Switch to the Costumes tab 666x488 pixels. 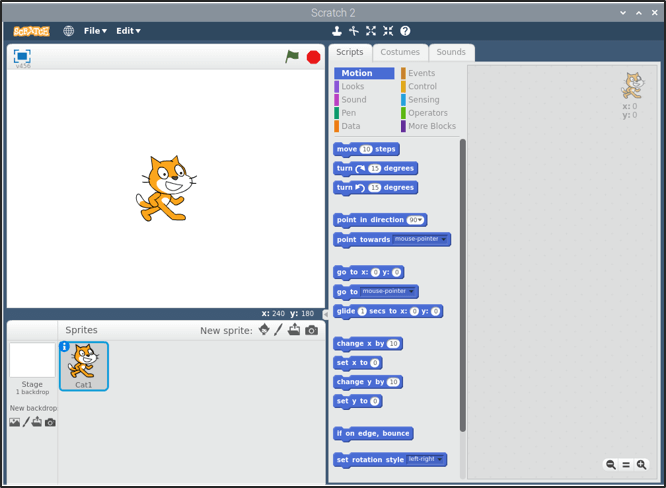click(x=400, y=52)
